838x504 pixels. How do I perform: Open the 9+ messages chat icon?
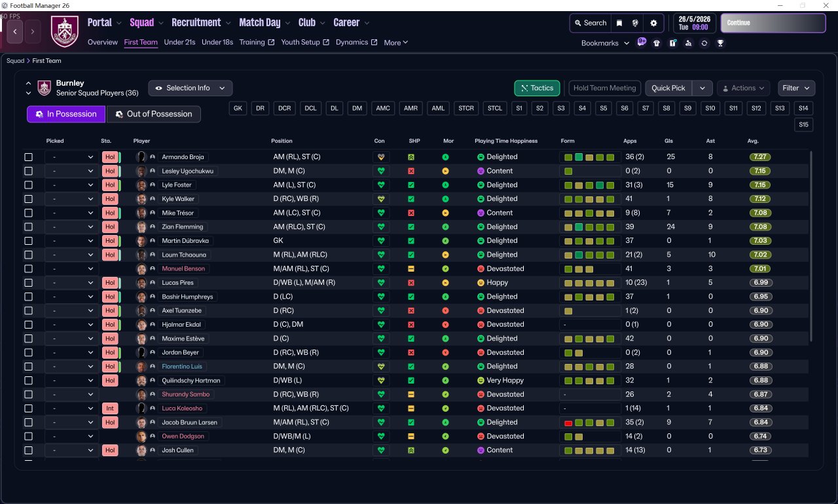(x=642, y=43)
